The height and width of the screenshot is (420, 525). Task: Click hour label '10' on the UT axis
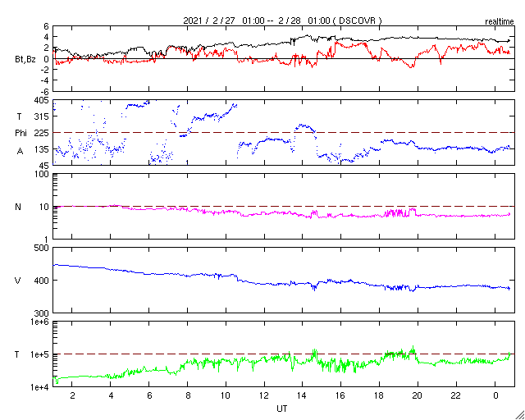(226, 396)
